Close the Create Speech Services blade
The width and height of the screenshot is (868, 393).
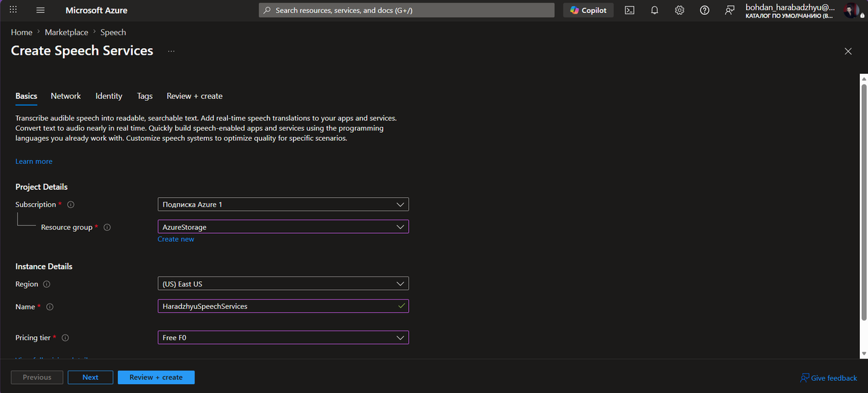pyautogui.click(x=848, y=51)
